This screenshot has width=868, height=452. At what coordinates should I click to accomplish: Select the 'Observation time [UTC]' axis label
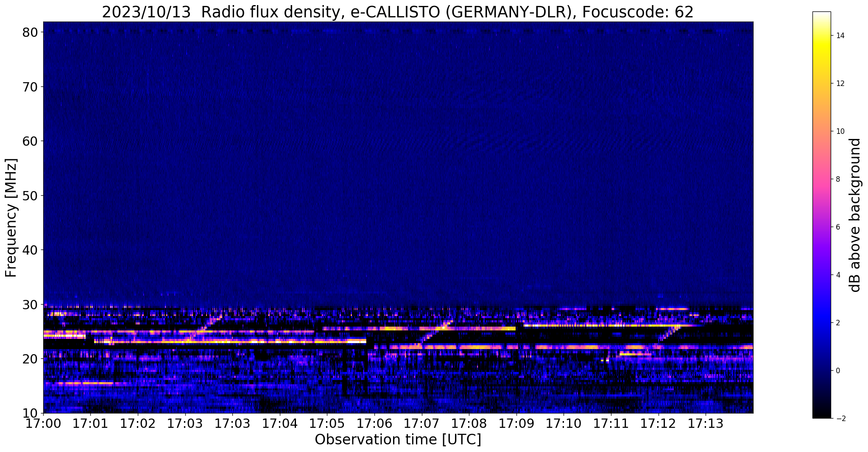coord(398,440)
